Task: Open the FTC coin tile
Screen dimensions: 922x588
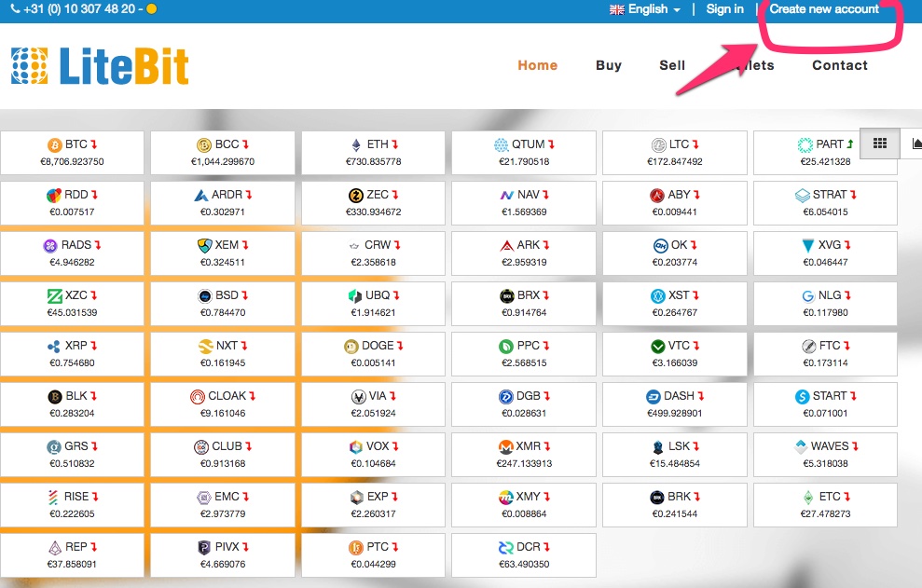Action: (x=825, y=354)
